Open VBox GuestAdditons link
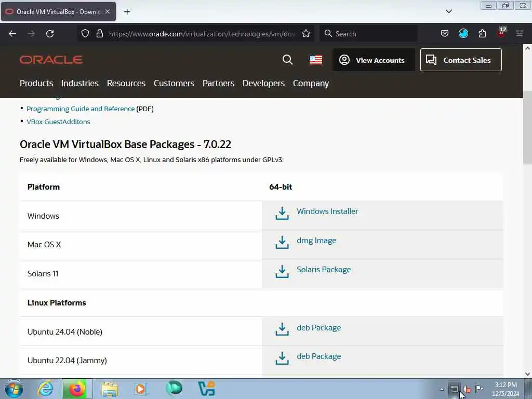The width and height of the screenshot is (532, 399). point(58,122)
